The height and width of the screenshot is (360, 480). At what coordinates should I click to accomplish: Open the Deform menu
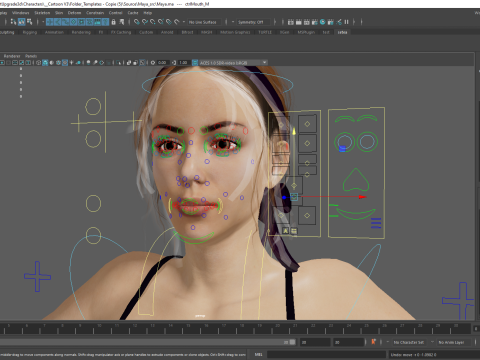click(x=74, y=13)
